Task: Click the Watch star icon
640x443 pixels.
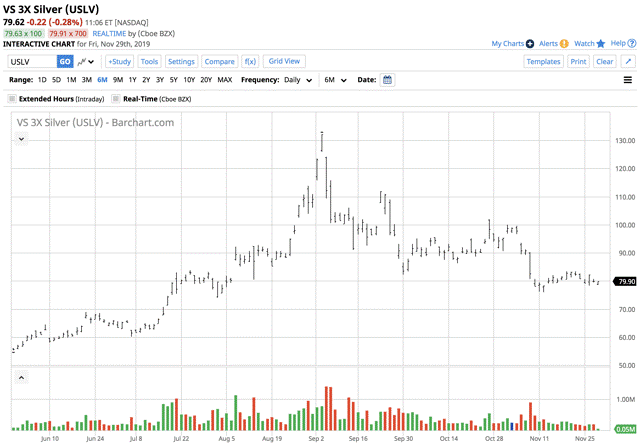Action: (x=601, y=44)
